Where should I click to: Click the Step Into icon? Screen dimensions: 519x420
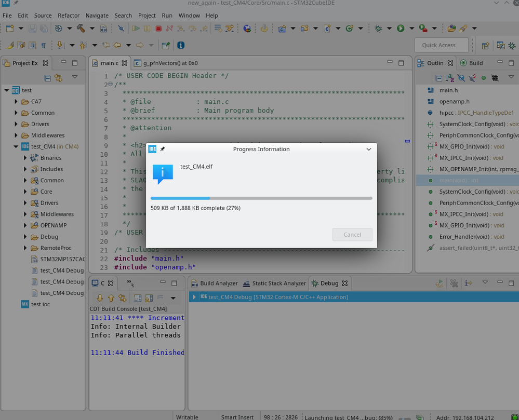(x=181, y=29)
